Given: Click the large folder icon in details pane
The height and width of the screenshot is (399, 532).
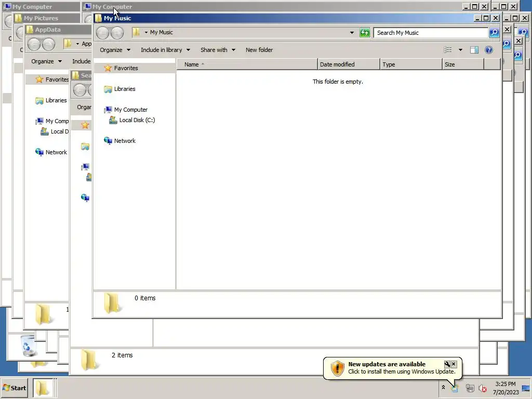Looking at the screenshot, I should click(x=112, y=303).
